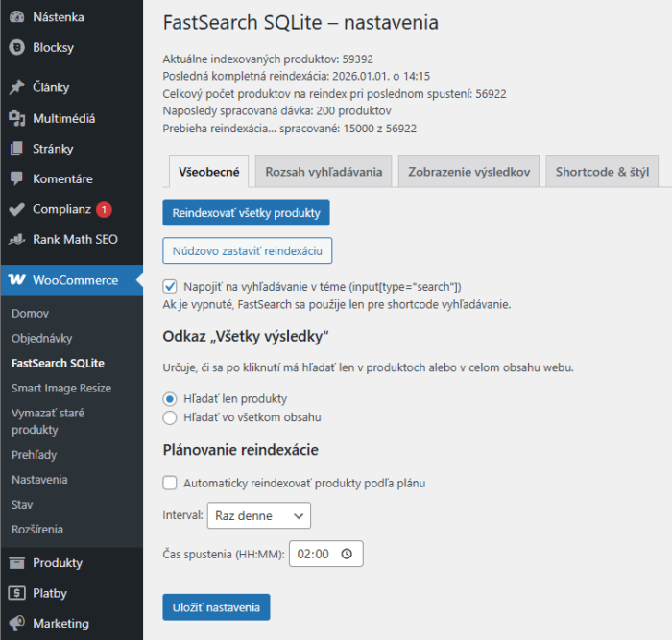The image size is (672, 640).
Task: Open the Zobrazenie výsledkov tab
Action: [468, 172]
